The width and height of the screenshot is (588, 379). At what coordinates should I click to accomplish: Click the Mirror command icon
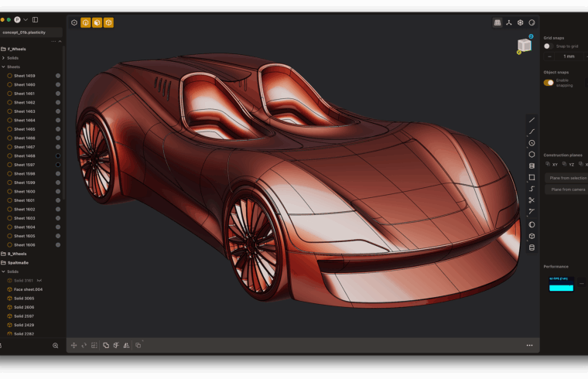tap(126, 345)
